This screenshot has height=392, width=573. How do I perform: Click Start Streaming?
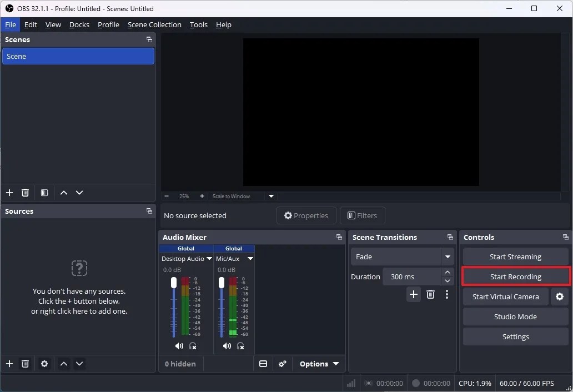515,257
